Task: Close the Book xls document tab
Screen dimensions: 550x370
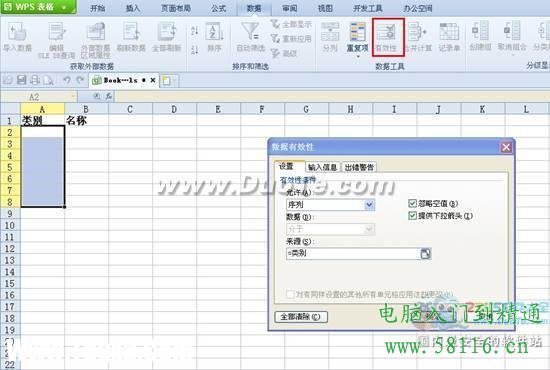Action: [153, 80]
